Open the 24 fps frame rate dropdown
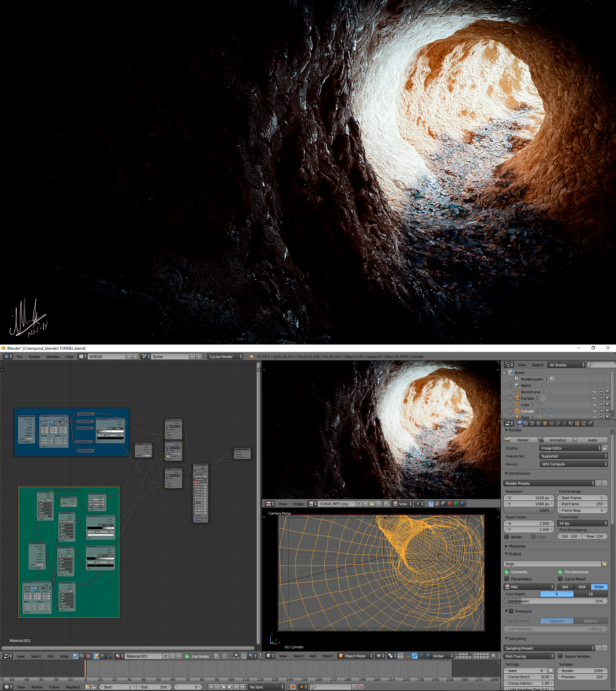 click(x=582, y=523)
